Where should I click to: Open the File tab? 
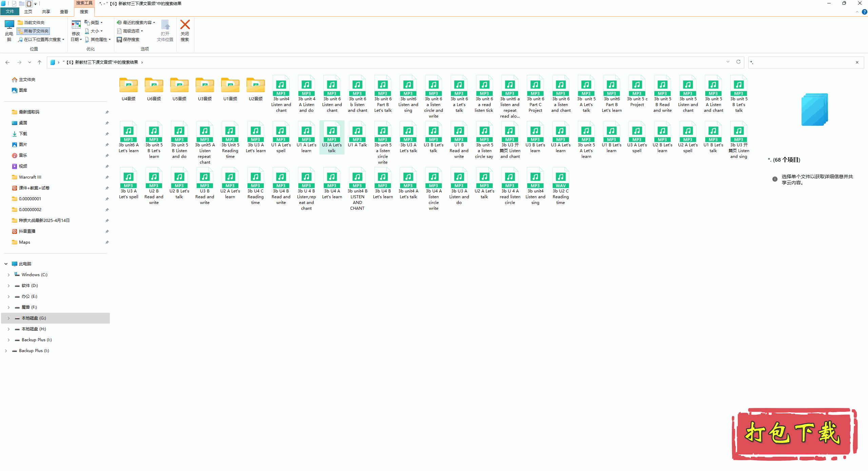10,12
